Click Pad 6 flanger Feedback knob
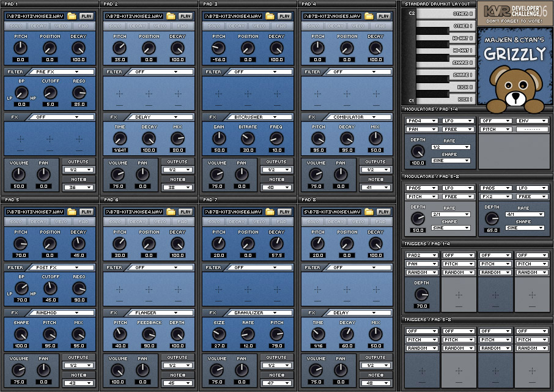554x392 pixels. coord(149,335)
